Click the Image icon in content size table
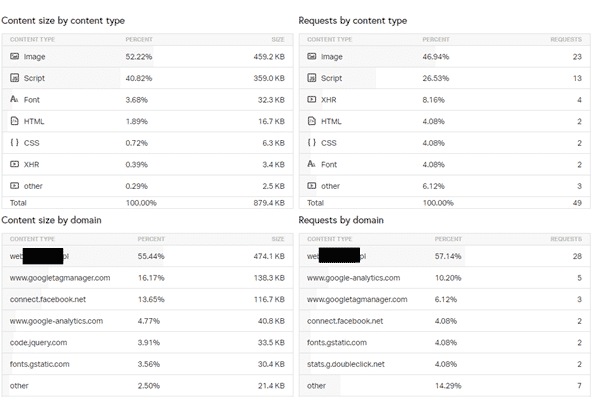 coord(14,56)
